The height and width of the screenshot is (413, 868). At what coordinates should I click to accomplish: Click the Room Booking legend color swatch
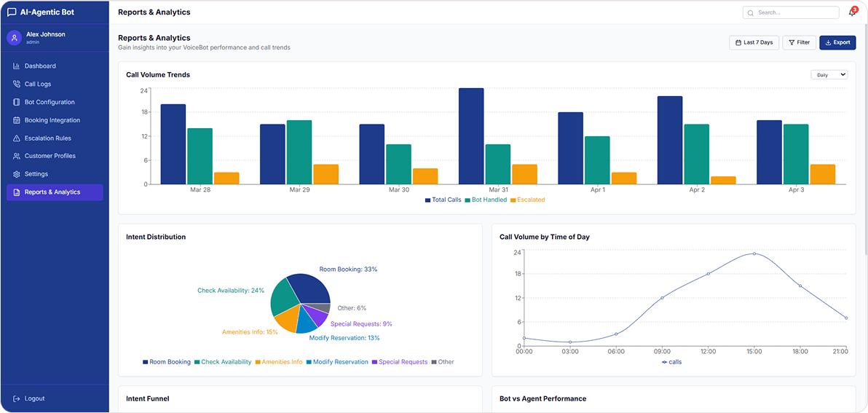click(x=146, y=362)
